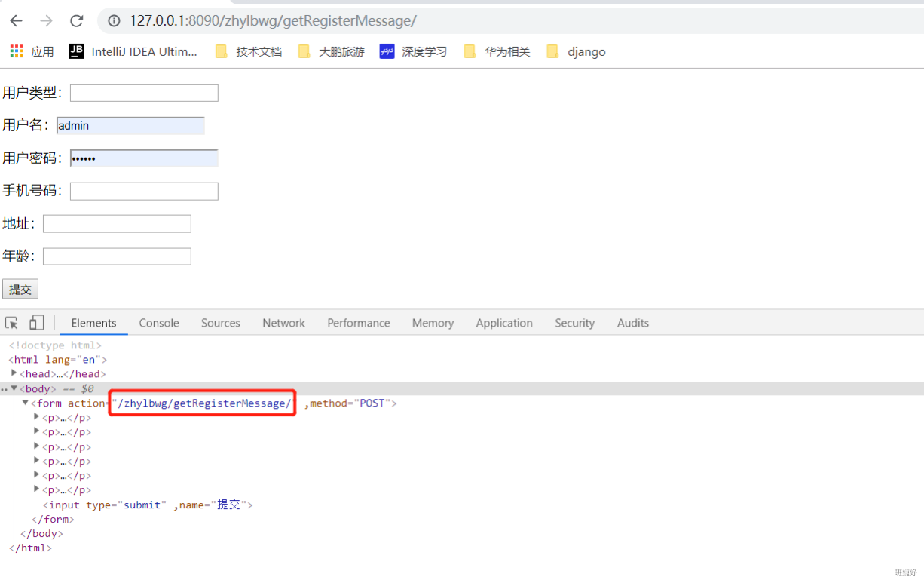View site information icon in address bar
The image size is (924, 583).
pos(115,21)
